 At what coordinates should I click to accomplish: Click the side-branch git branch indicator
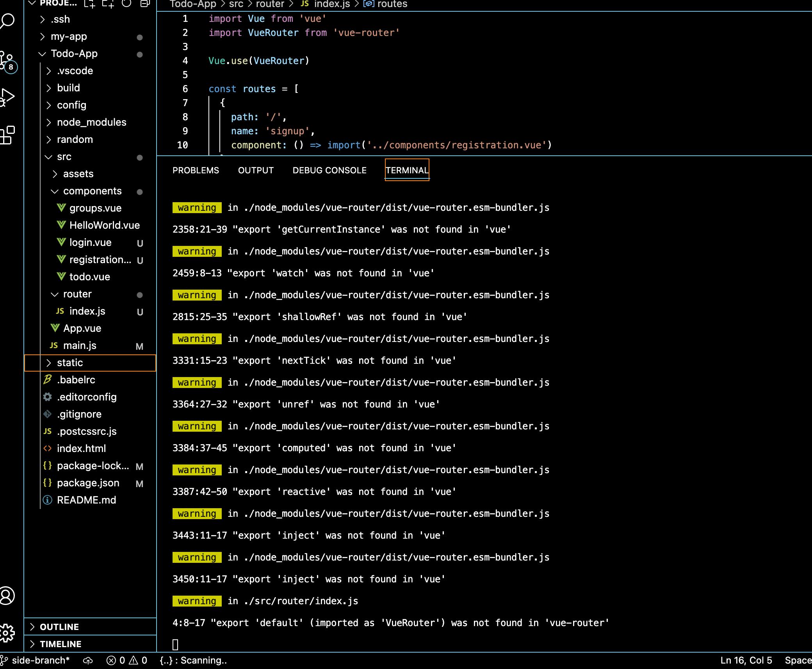point(35,660)
